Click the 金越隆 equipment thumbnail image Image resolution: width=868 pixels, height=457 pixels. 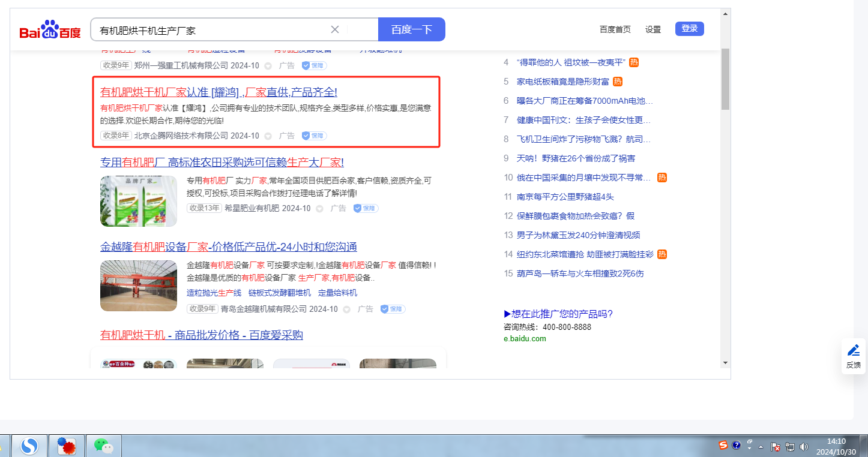(139, 285)
